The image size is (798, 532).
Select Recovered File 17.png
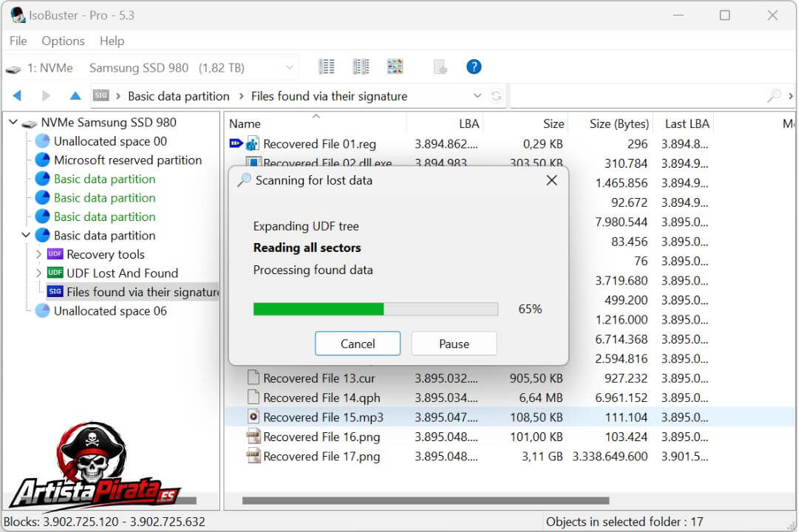point(321,456)
